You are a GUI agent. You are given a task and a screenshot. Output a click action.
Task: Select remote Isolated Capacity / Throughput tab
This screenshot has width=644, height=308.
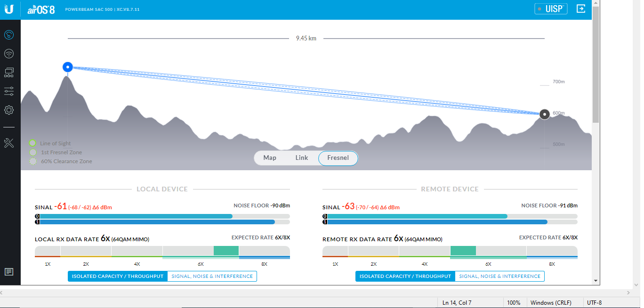tap(405, 276)
